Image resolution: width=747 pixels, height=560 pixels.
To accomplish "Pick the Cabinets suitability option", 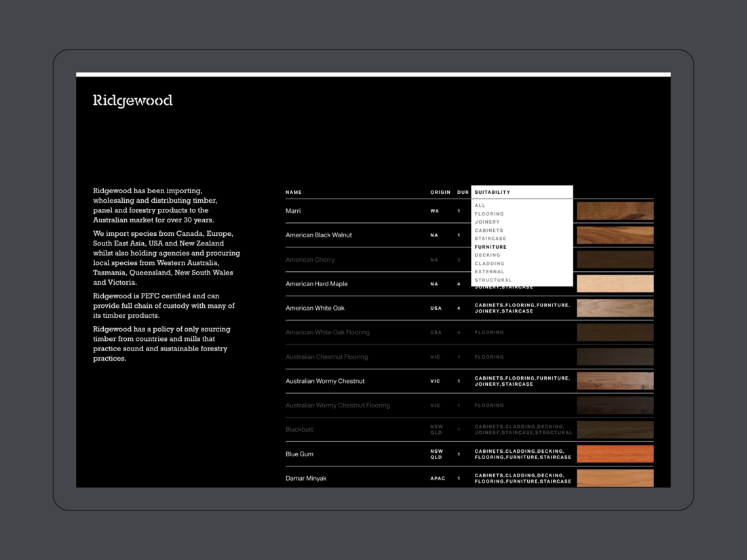I will pyautogui.click(x=489, y=231).
